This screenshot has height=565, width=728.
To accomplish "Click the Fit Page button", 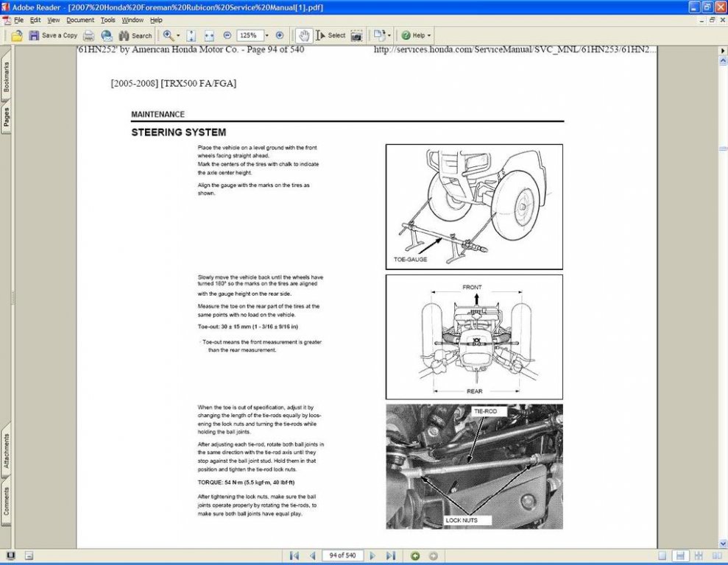I will click(191, 35).
